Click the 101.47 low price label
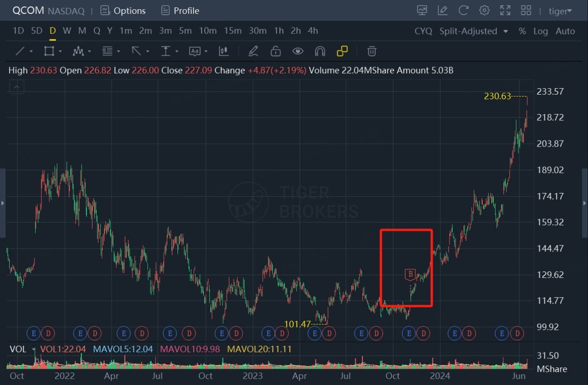Image resolution: width=588 pixels, height=385 pixels. pyautogui.click(x=297, y=324)
